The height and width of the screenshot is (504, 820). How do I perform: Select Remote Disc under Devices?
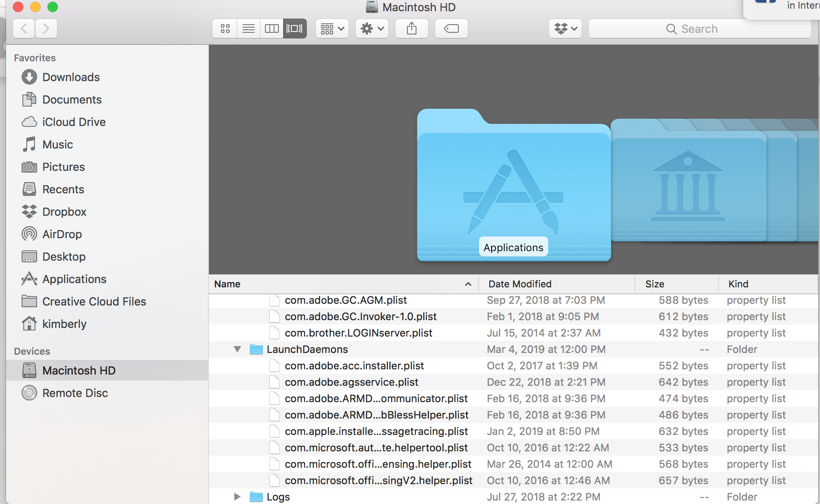(x=107, y=393)
